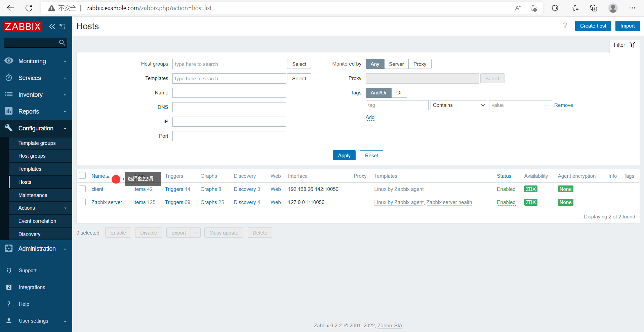Collapse the sidebar with double-chevron icon
The height and width of the screenshot is (332, 644).
[x=52, y=27]
